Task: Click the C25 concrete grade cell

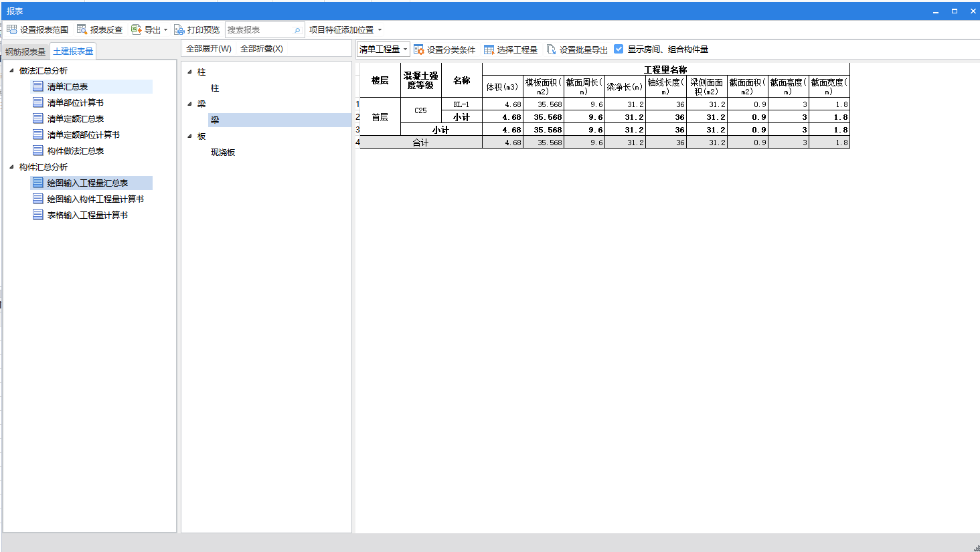Action: point(420,110)
